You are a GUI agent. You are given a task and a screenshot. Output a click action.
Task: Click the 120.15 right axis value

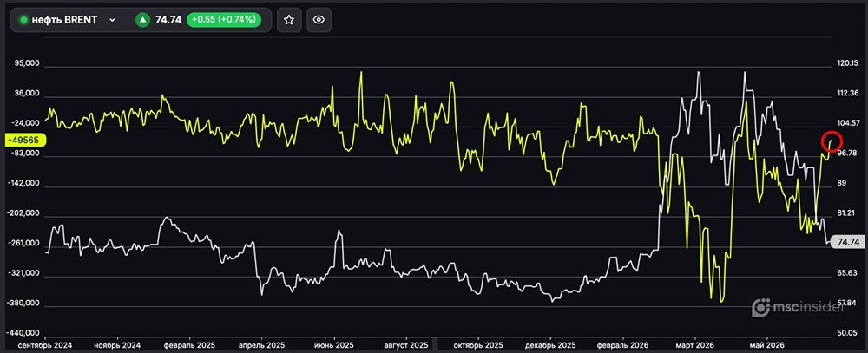coord(848,63)
